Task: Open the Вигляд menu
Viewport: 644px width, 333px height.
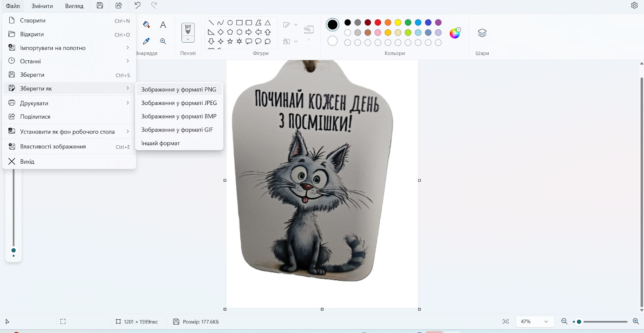Action: tap(74, 6)
